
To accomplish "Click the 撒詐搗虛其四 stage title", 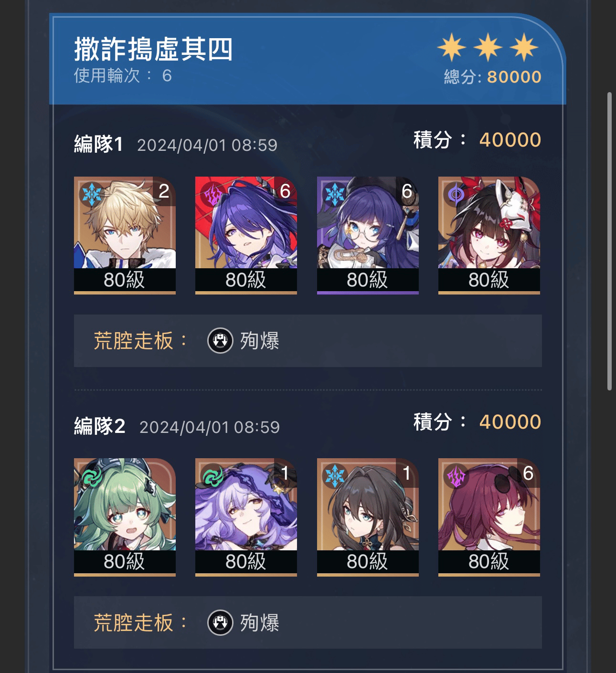I will pyautogui.click(x=153, y=50).
